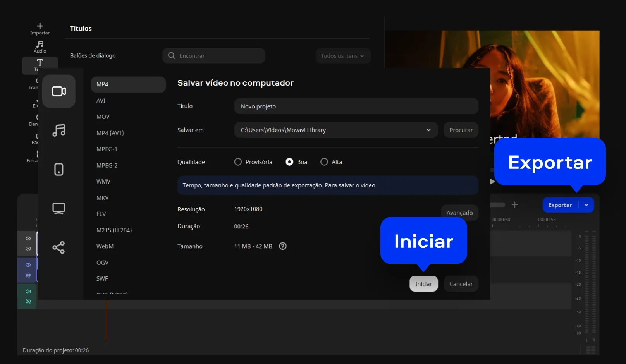
Task: Choose MOV format from the list
Action: [x=103, y=117]
